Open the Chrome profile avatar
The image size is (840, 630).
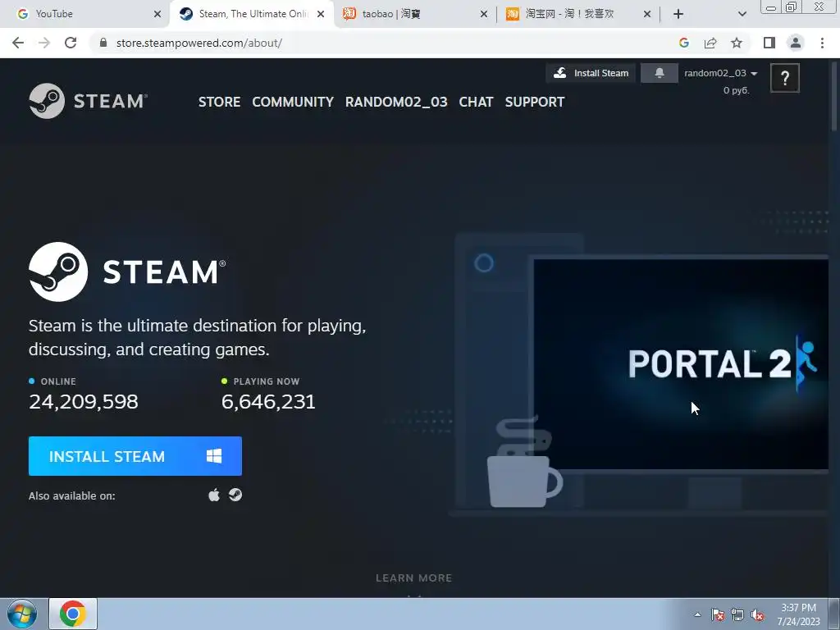[x=796, y=43]
